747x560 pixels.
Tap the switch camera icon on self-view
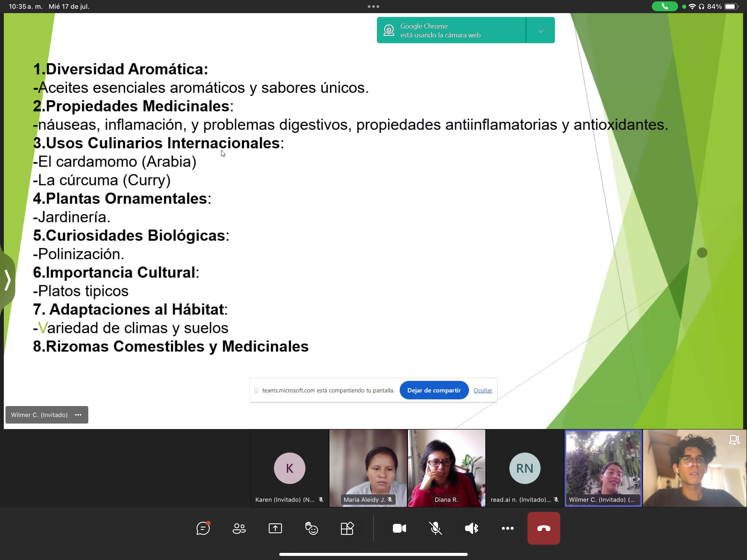pyautogui.click(x=734, y=440)
